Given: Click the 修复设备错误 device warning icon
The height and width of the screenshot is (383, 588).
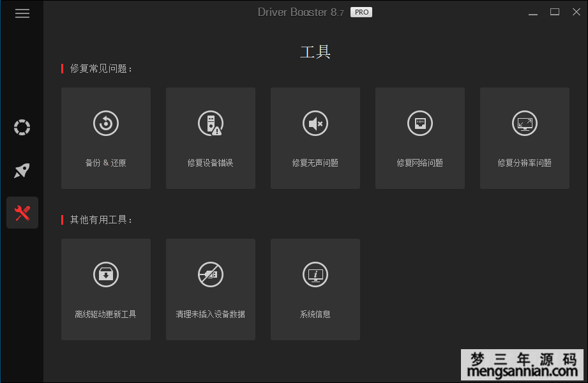Looking at the screenshot, I should point(211,123).
